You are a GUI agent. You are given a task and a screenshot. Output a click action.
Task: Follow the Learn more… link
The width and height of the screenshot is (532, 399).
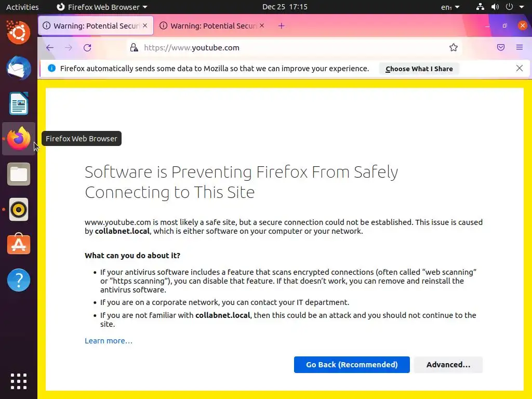click(x=109, y=341)
